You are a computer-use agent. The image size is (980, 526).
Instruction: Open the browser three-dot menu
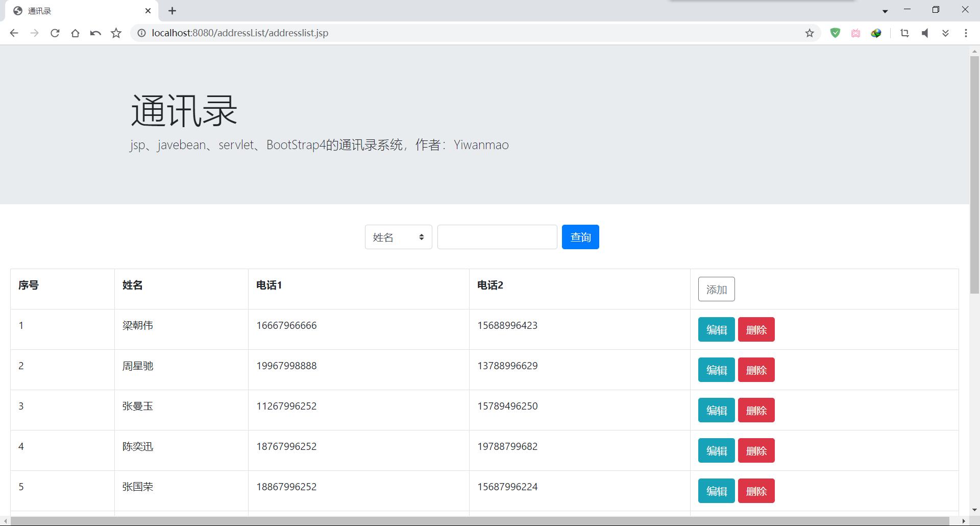click(966, 33)
